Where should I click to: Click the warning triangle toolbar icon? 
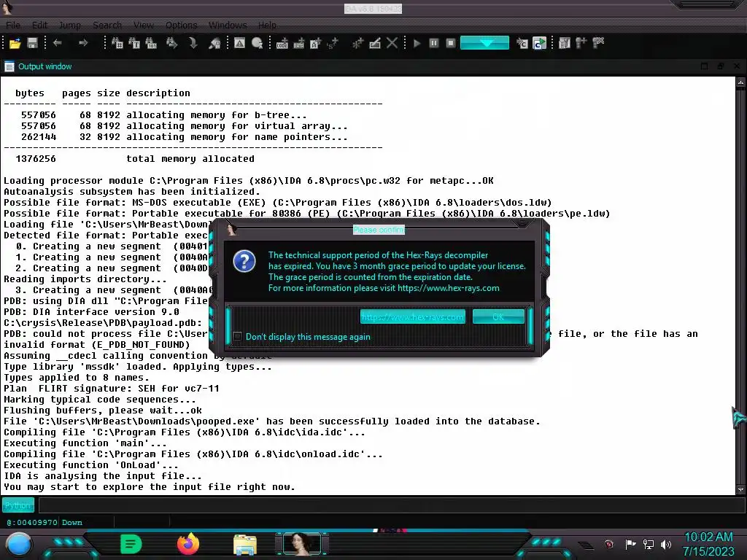pyautogui.click(x=239, y=43)
